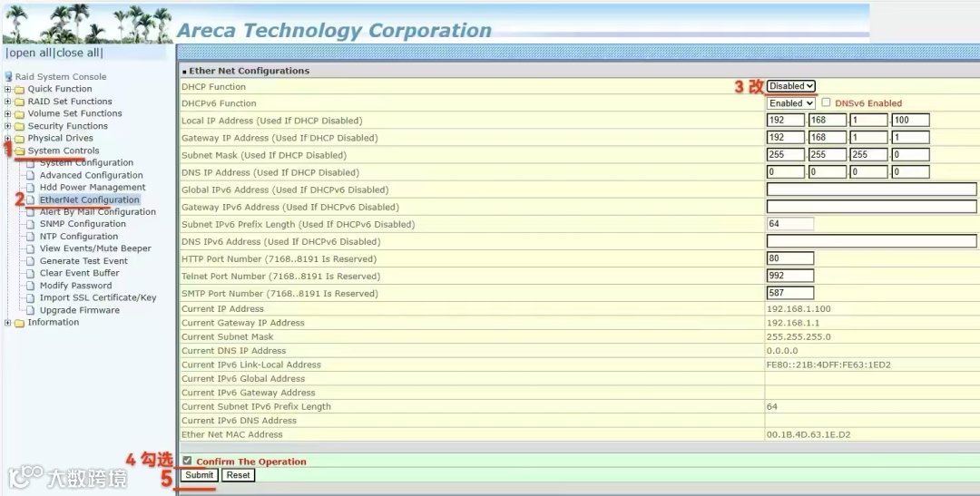This screenshot has width=980, height=496.
Task: Expand the Physical Drives node
Action: tap(7, 139)
